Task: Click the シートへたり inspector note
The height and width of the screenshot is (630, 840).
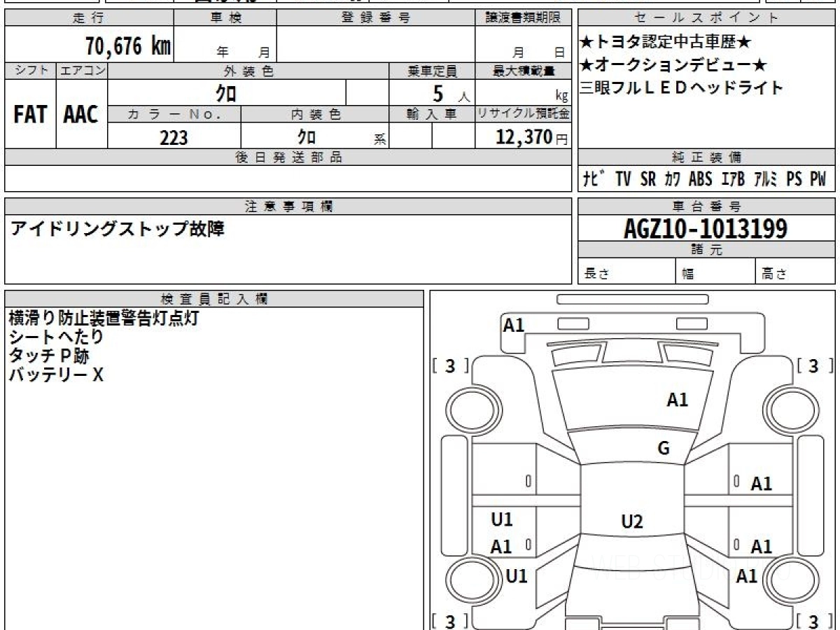Action: point(56,337)
